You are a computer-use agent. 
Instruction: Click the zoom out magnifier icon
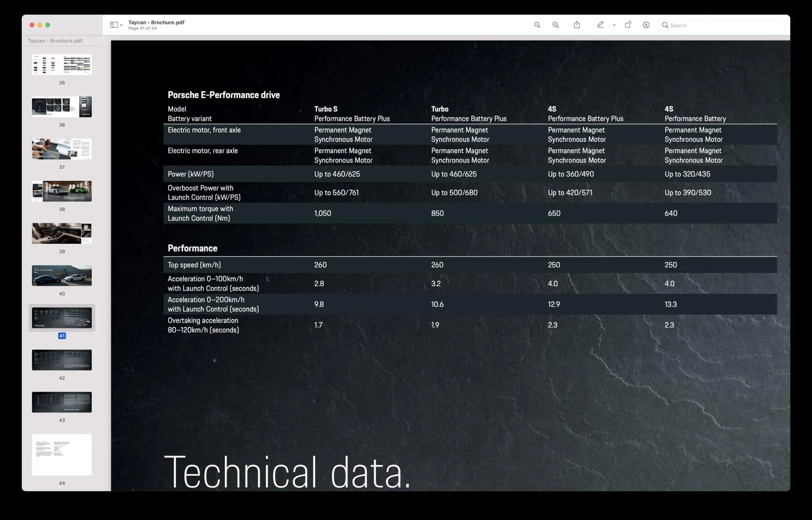click(x=537, y=25)
